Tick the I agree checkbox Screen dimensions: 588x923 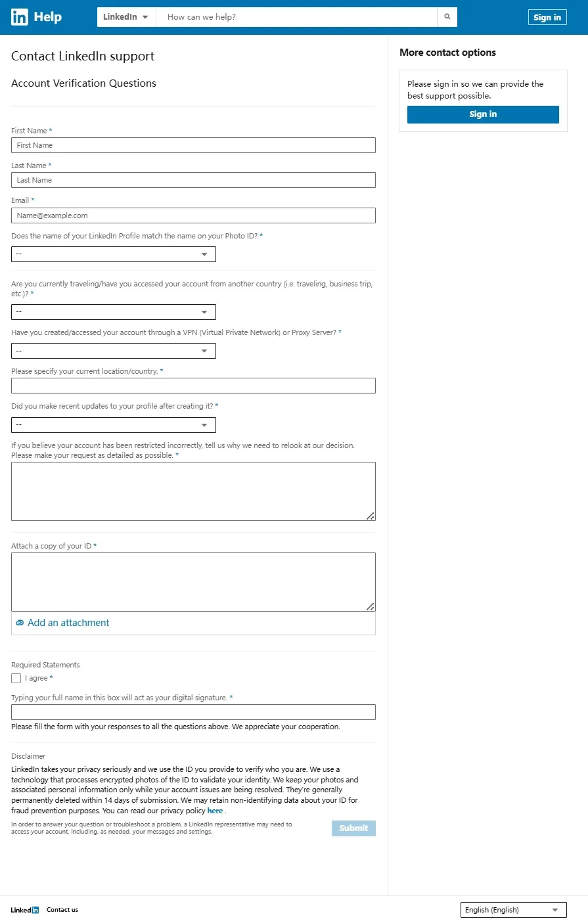pyautogui.click(x=16, y=679)
